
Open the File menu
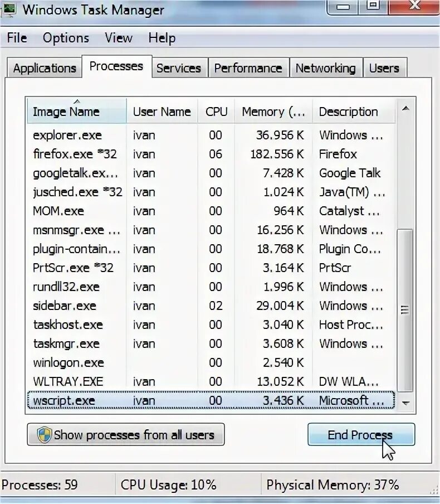coord(17,38)
